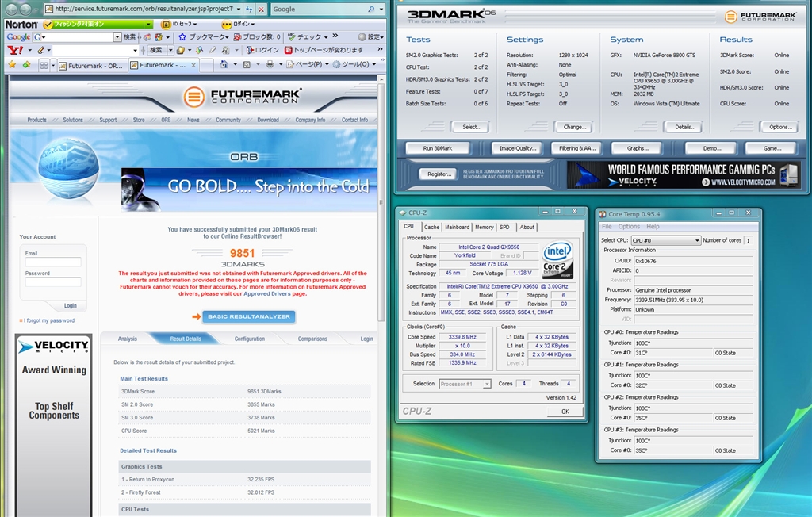Image resolution: width=812 pixels, height=517 pixels.
Task: Click the Print icon in command bar
Action: point(270,64)
